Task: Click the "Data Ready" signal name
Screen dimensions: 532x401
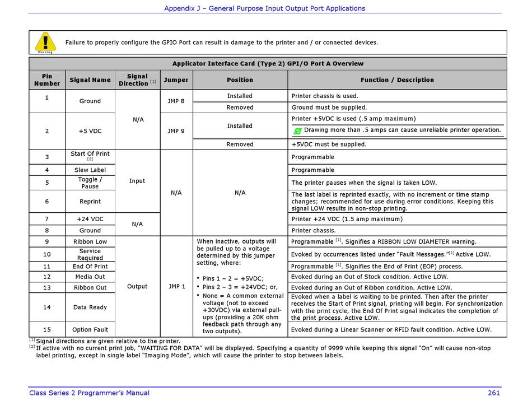Action: 90,307
